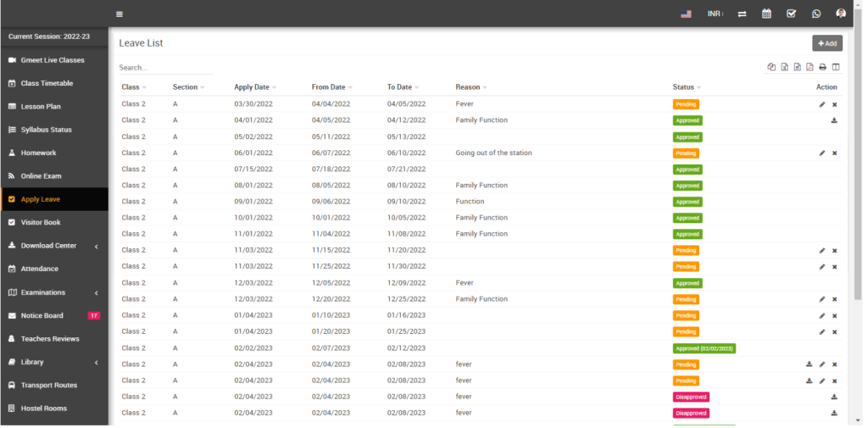Viewport: 868px width, 428px height.
Task: Print the leave list via printer icon
Action: [822, 68]
